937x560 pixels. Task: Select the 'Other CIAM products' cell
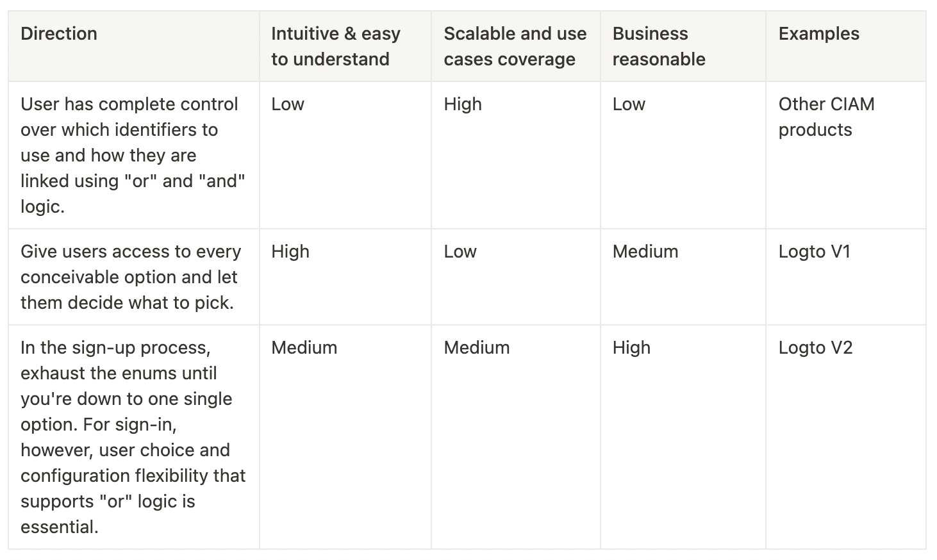[826, 117]
